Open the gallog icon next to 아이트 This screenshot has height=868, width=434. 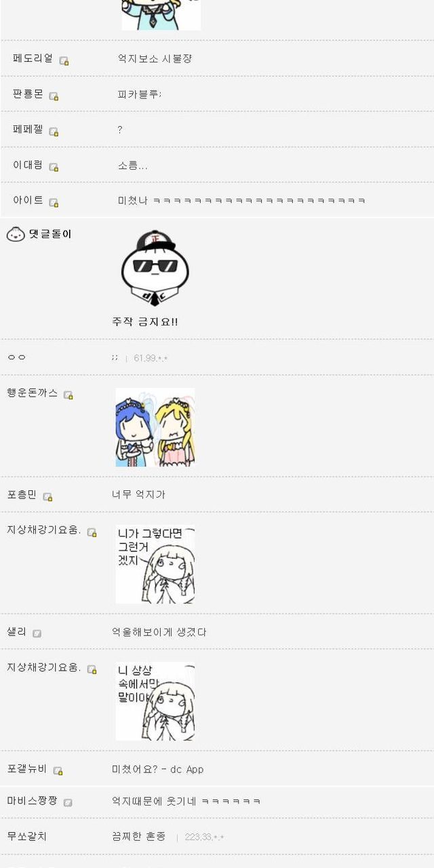(x=54, y=202)
